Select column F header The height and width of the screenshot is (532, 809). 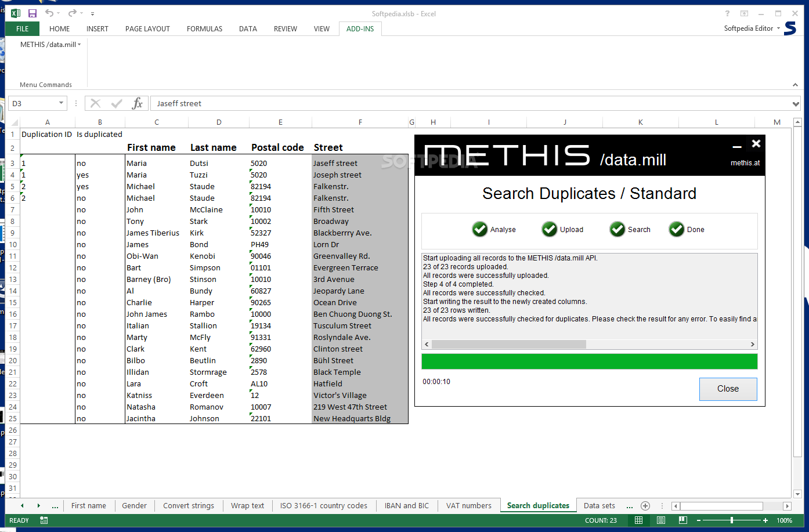(360, 122)
